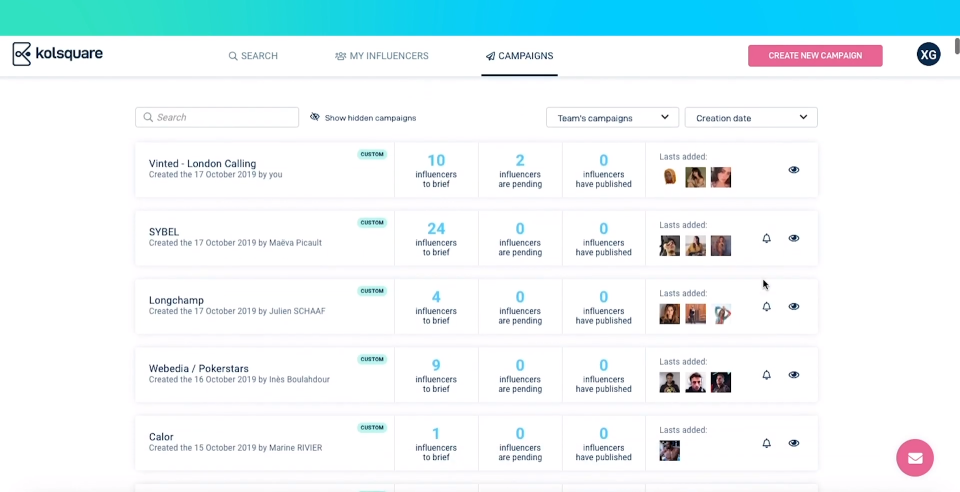Hide the SYBEL campaign with eye icon
Screen dimensions: 960x492
tap(793, 238)
